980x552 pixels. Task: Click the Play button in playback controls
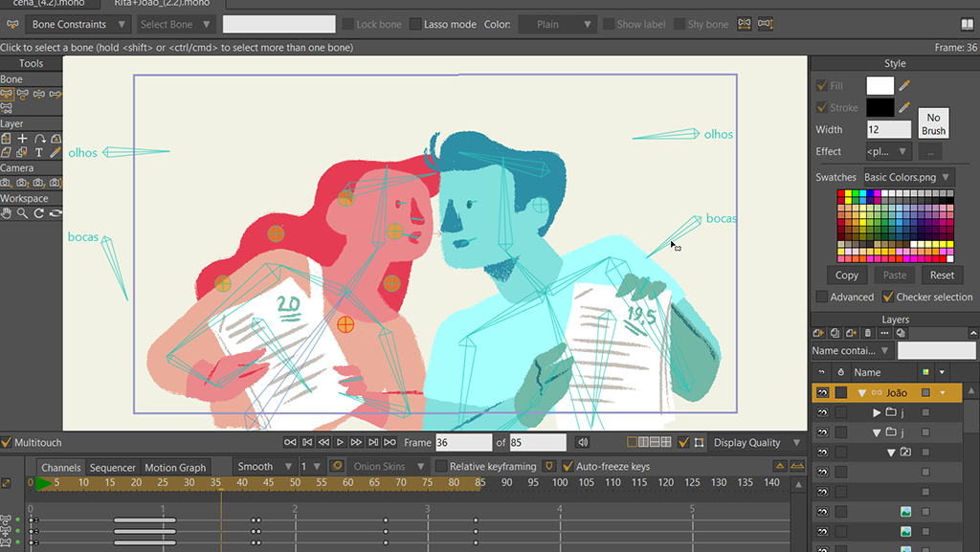340,443
